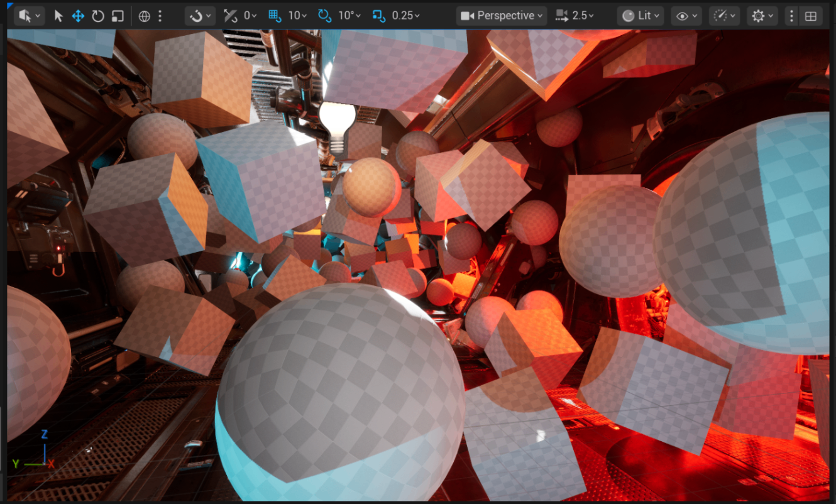
Task: Activate the Select objects arrow tool
Action: point(58,16)
